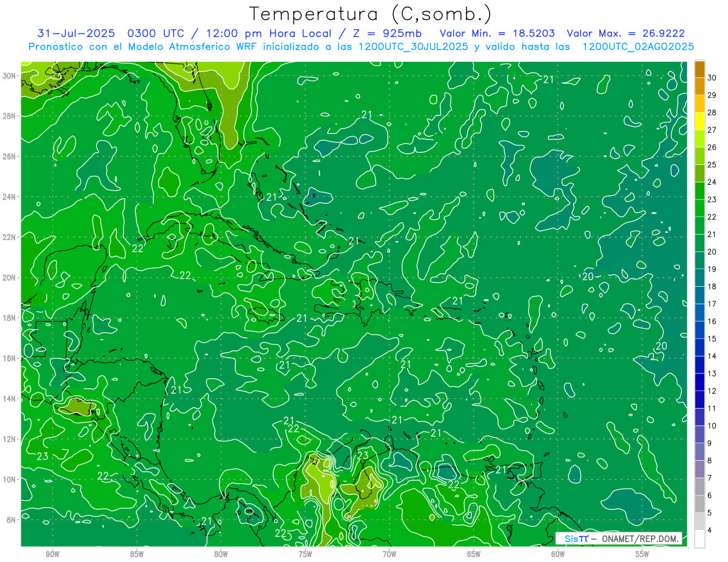Image resolution: width=728 pixels, height=562 pixels.
Task: Click the 12N latitude axis label
Action: point(9,439)
